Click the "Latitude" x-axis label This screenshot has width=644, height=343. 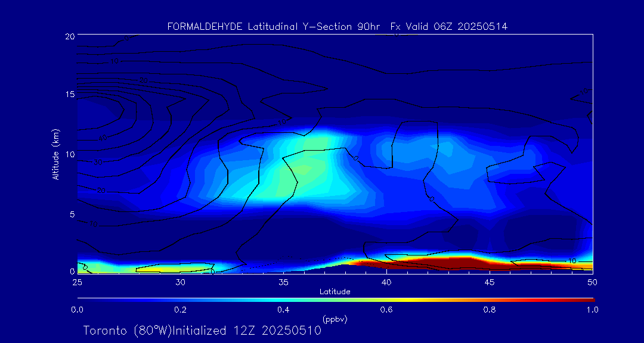point(335,292)
